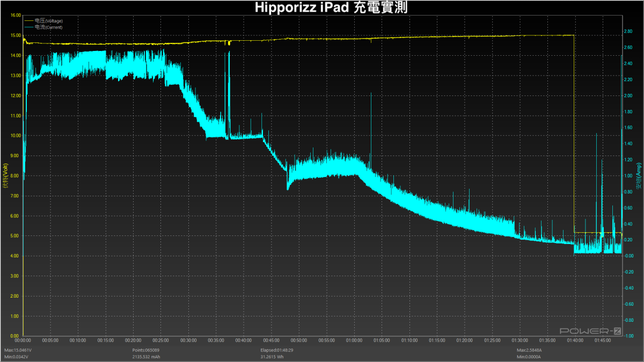The width and height of the screenshot is (644, 362).
Task: Click the 00:00:00 time axis origin label
Action: pos(22,339)
